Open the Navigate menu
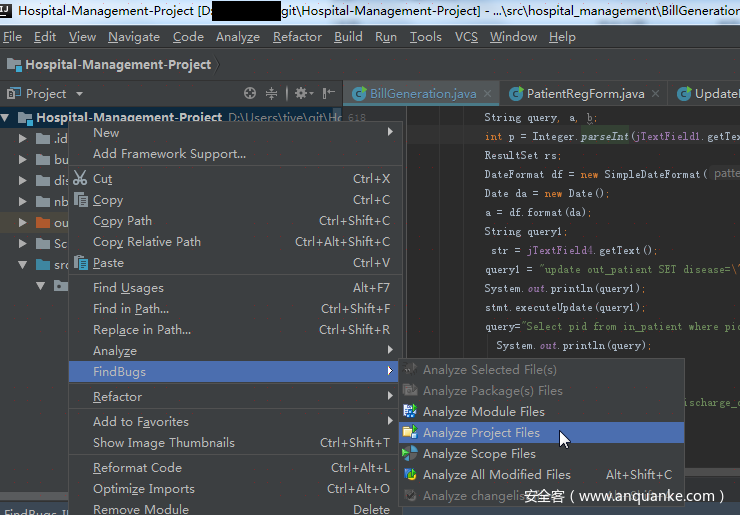 (134, 37)
